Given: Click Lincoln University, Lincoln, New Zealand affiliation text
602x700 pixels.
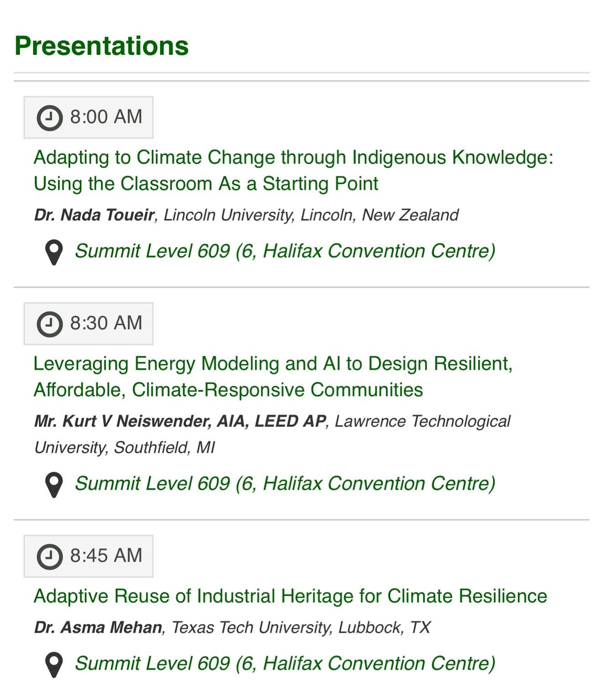Looking at the screenshot, I should pos(311,215).
